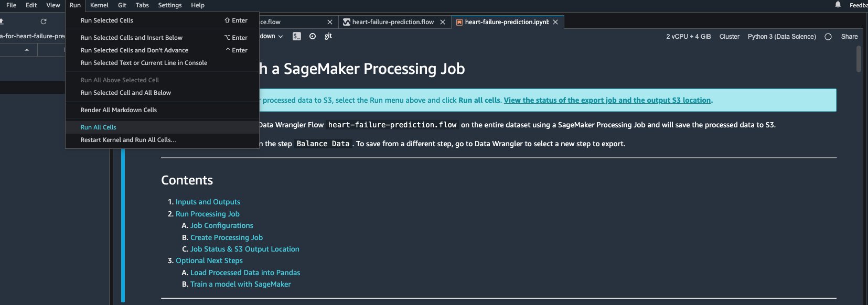The image size is (868, 305).
Task: Jump to Job Configurations link
Action: point(222,225)
